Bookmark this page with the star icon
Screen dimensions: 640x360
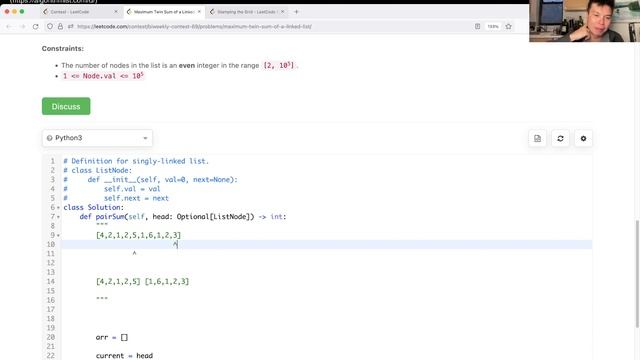point(509,27)
